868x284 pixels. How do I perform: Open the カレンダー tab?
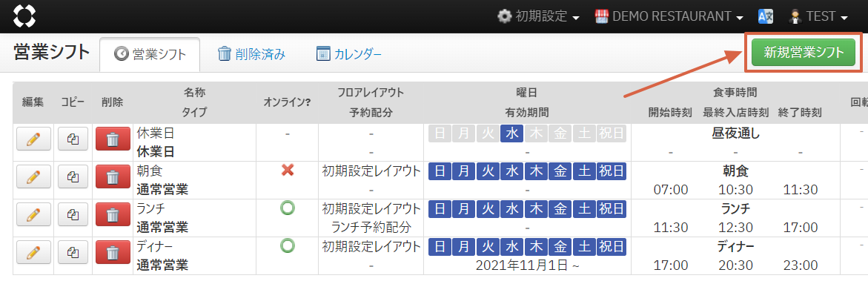348,53
